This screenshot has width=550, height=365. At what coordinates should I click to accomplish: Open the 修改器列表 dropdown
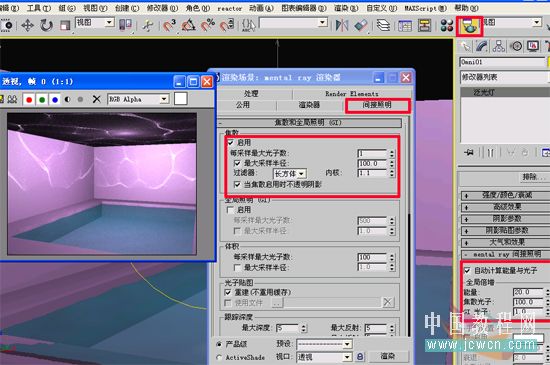(505, 77)
